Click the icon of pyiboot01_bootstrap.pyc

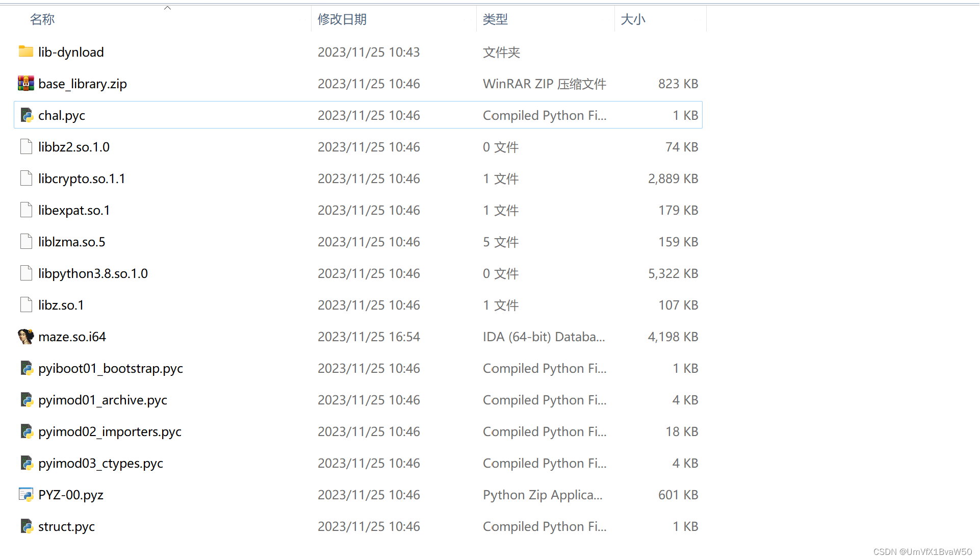[x=26, y=368]
